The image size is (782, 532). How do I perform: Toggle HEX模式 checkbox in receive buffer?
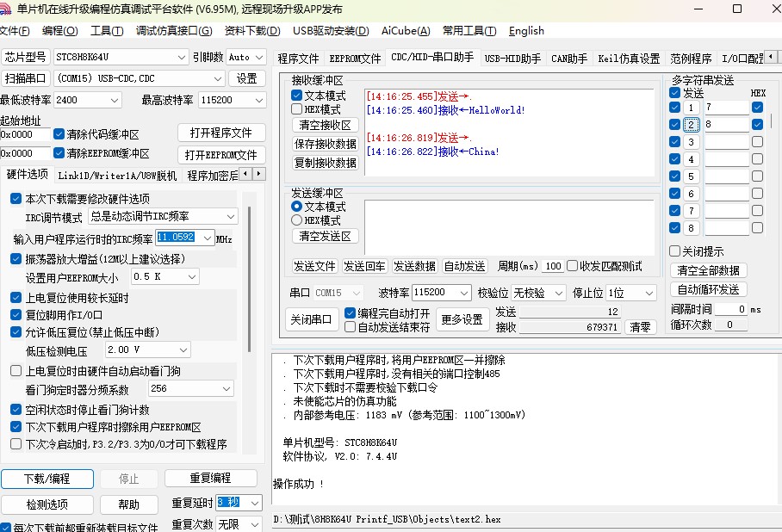tap(297, 108)
